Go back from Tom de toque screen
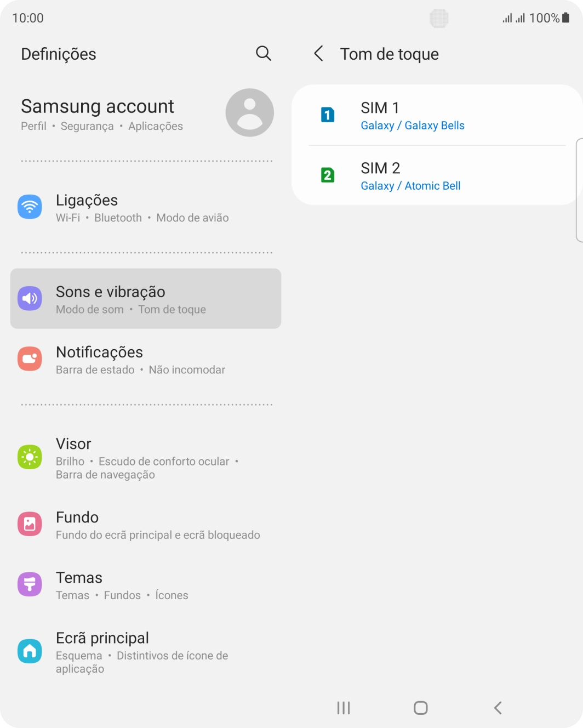Viewport: 583px width, 728px height. coord(318,54)
